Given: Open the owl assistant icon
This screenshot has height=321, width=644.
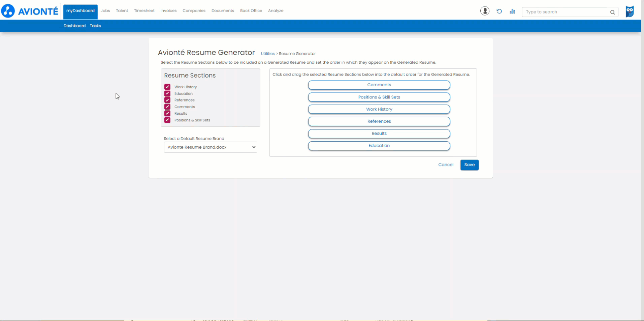Looking at the screenshot, I should click(630, 11).
